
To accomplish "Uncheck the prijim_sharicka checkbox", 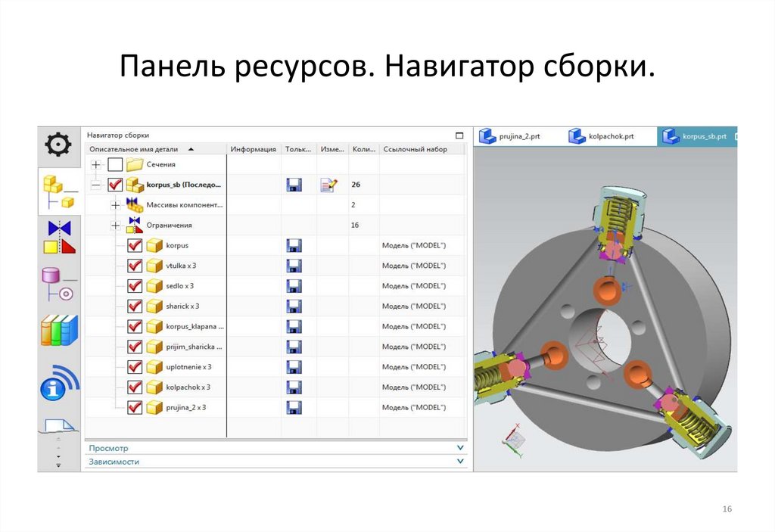I will pos(135,347).
